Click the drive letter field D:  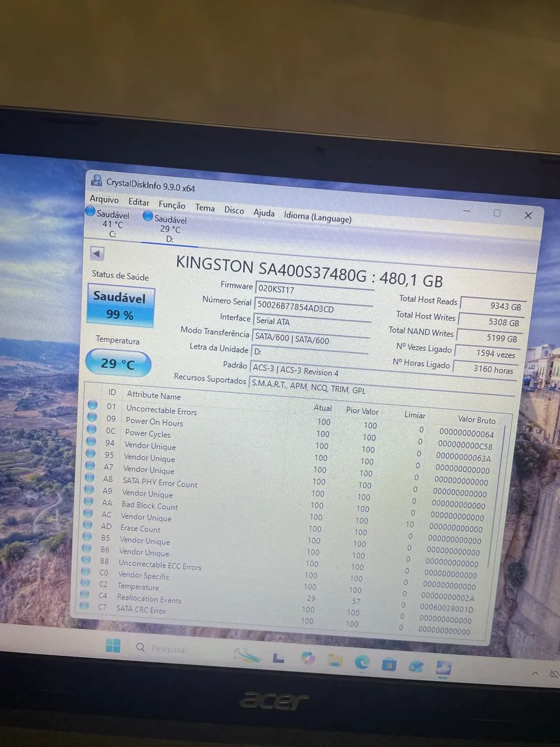pyautogui.click(x=309, y=354)
